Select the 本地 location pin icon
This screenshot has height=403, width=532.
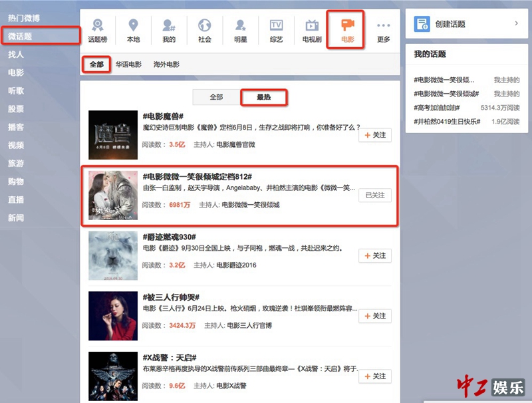[133, 26]
